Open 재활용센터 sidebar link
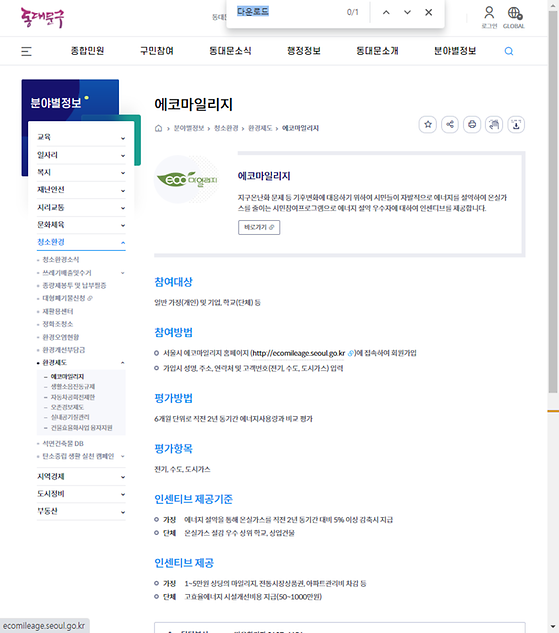 coord(58,311)
